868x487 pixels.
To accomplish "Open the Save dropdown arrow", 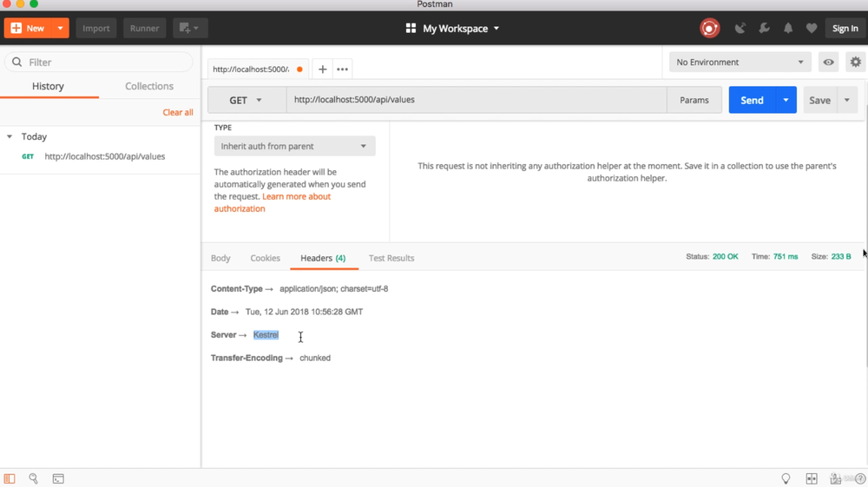I will point(847,100).
